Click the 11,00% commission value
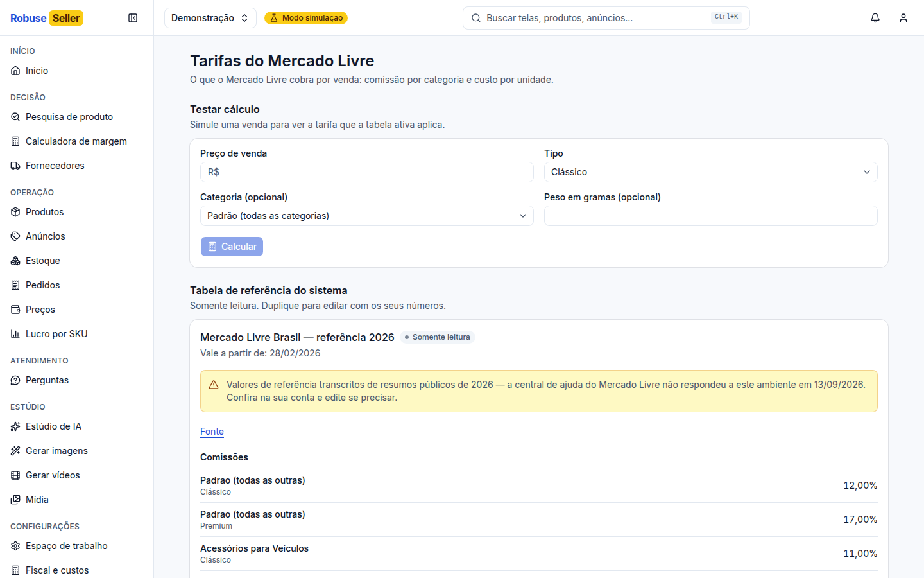924x578 pixels. (860, 554)
